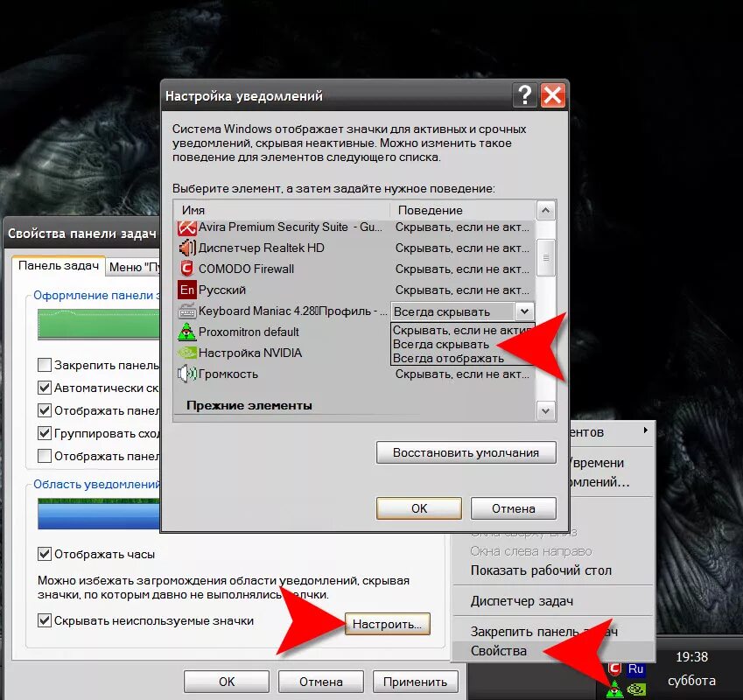This screenshot has height=700, width=743.
Task: Click OK in Свойства панели задач window
Action: point(227,682)
